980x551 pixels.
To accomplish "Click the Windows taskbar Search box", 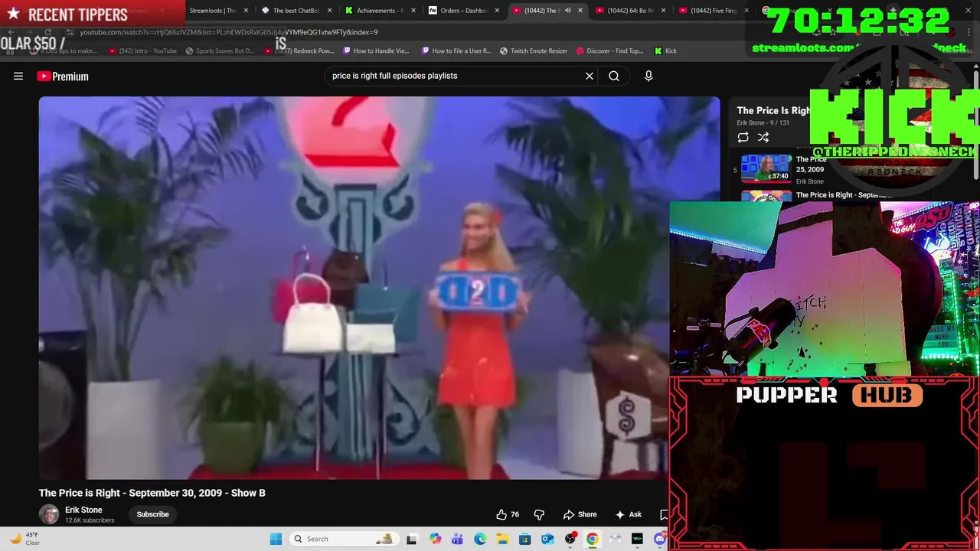I will click(343, 539).
